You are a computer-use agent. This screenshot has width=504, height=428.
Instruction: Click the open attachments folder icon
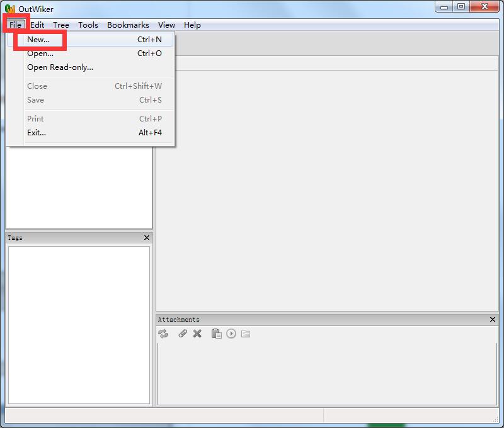tap(246, 334)
